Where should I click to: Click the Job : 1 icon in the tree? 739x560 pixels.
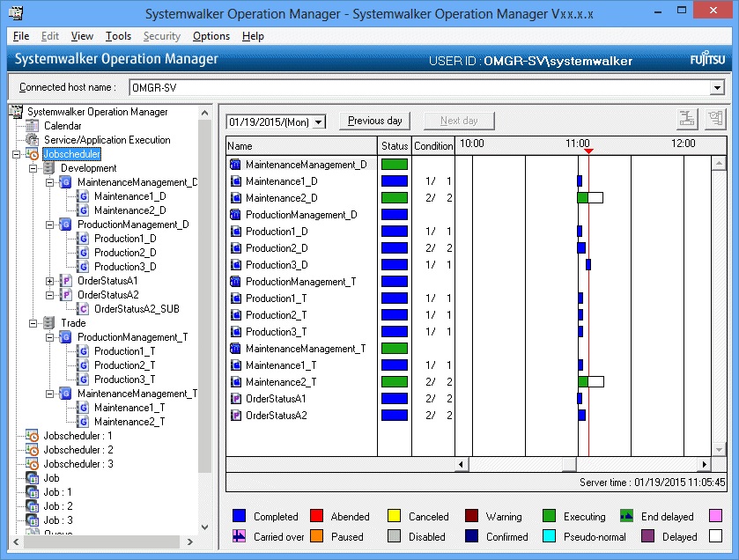click(x=33, y=492)
